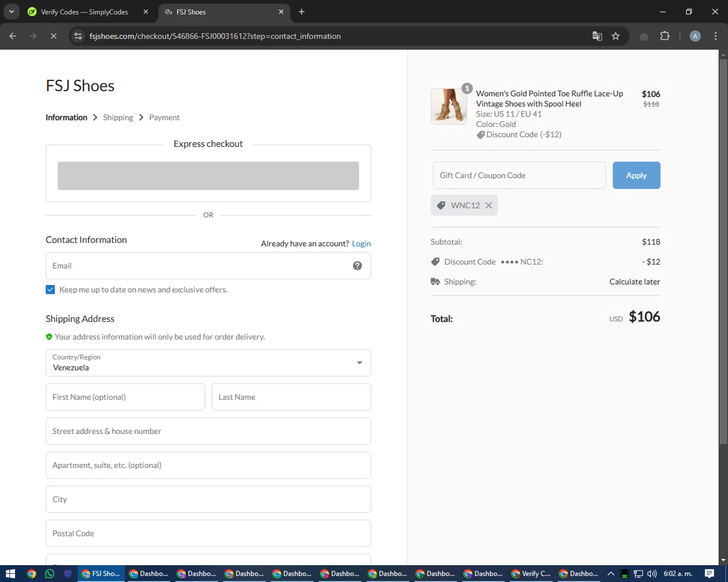
Task: Click the Last Name field
Action: tap(291, 397)
